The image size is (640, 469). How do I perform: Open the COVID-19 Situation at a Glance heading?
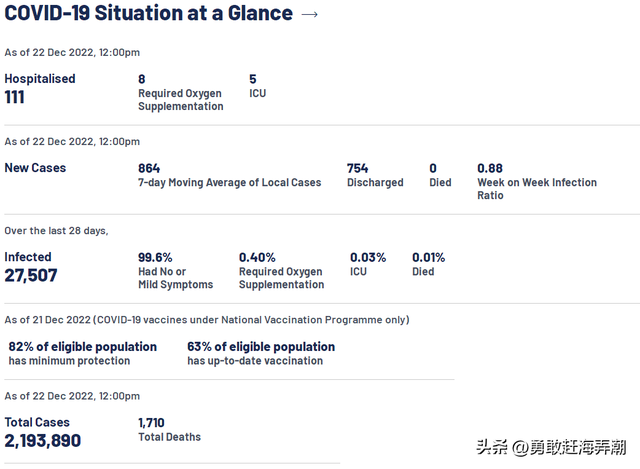(x=149, y=14)
